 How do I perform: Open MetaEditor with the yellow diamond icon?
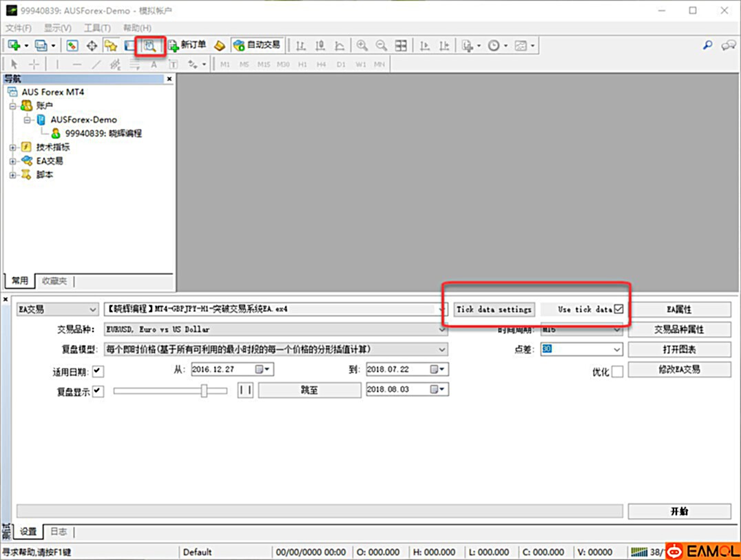[219, 45]
